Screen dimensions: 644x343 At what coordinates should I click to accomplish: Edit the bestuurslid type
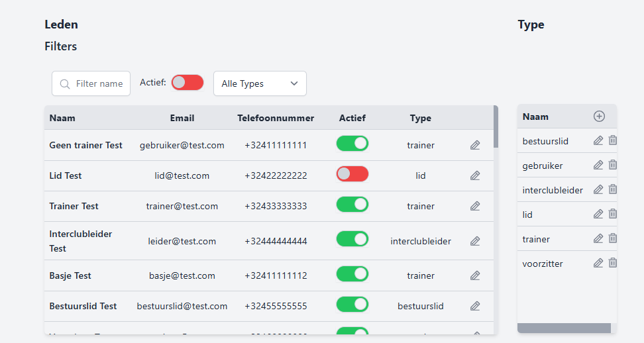(598, 141)
